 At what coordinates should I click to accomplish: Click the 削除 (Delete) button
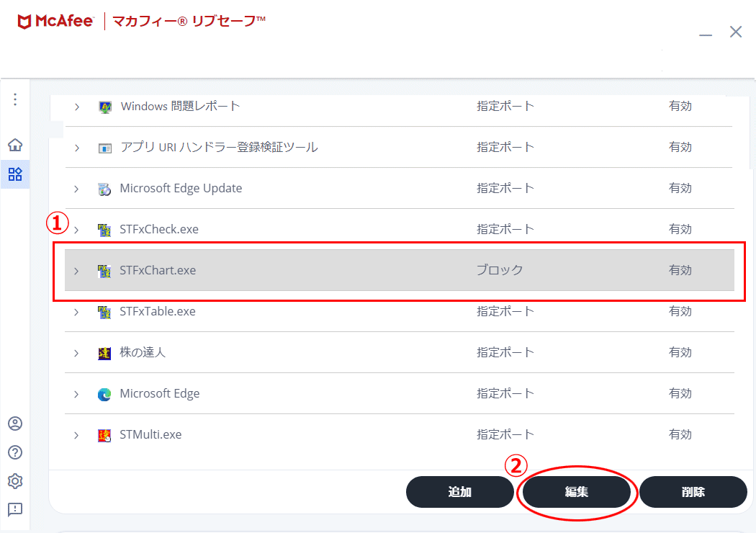693,491
